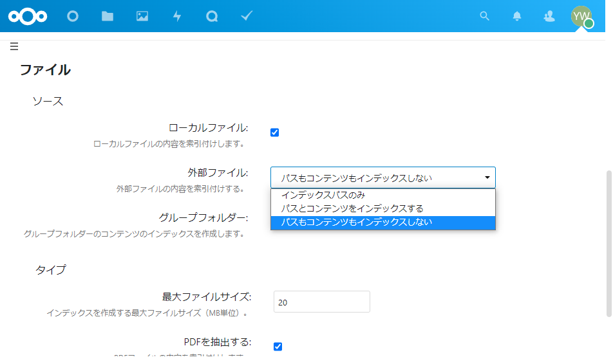
Task: Open the Photos app icon
Action: tap(142, 16)
